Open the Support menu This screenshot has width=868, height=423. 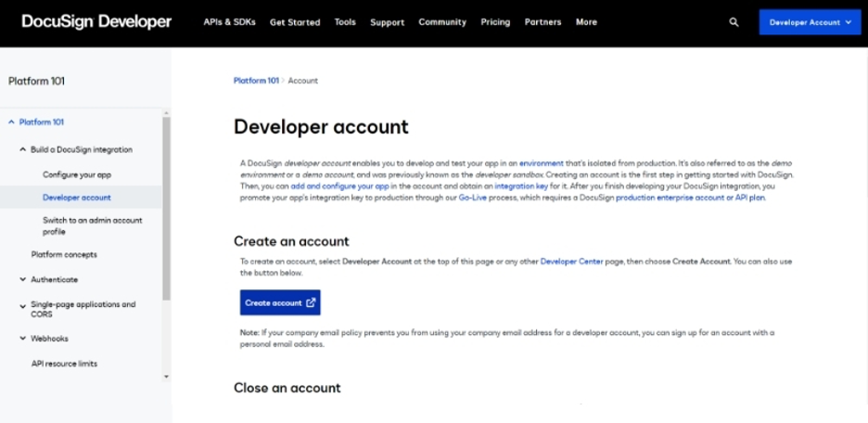(x=387, y=22)
